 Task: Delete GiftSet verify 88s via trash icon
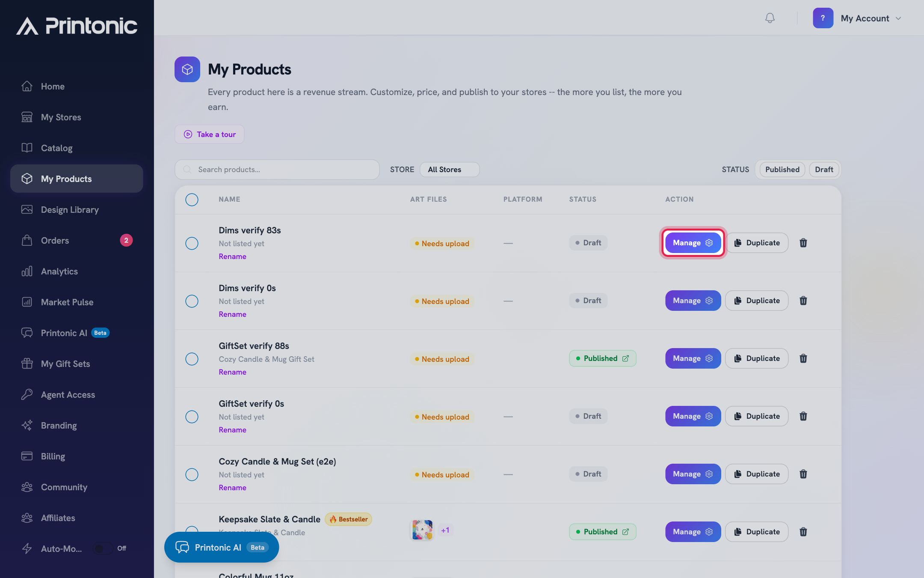pyautogui.click(x=803, y=358)
